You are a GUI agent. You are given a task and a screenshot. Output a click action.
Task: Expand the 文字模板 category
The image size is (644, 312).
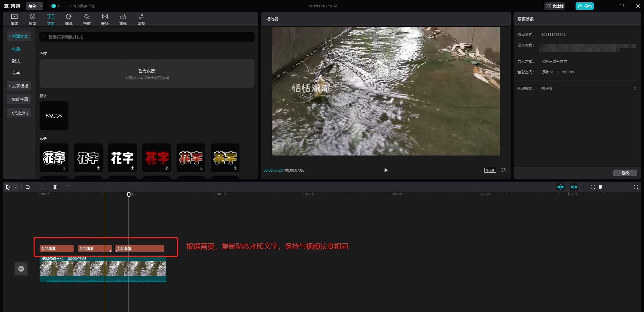click(x=19, y=86)
